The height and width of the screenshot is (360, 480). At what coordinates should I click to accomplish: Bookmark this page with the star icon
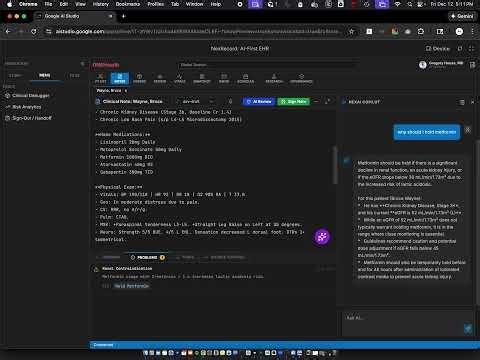[x=351, y=31]
